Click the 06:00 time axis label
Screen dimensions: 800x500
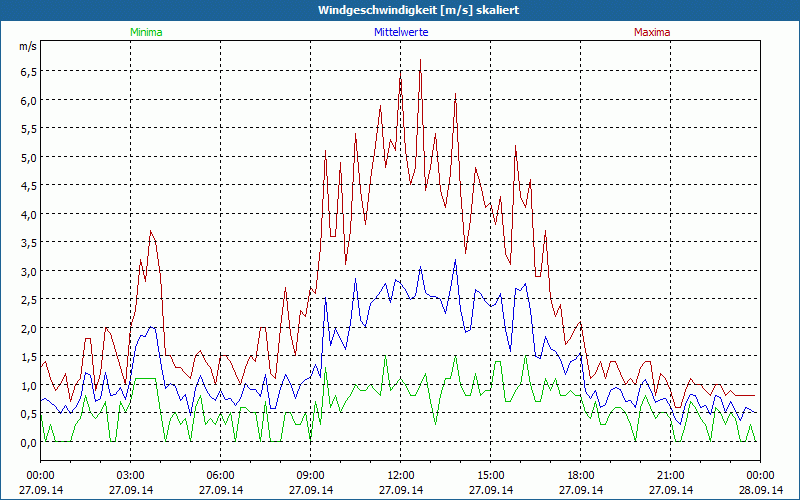pyautogui.click(x=220, y=476)
